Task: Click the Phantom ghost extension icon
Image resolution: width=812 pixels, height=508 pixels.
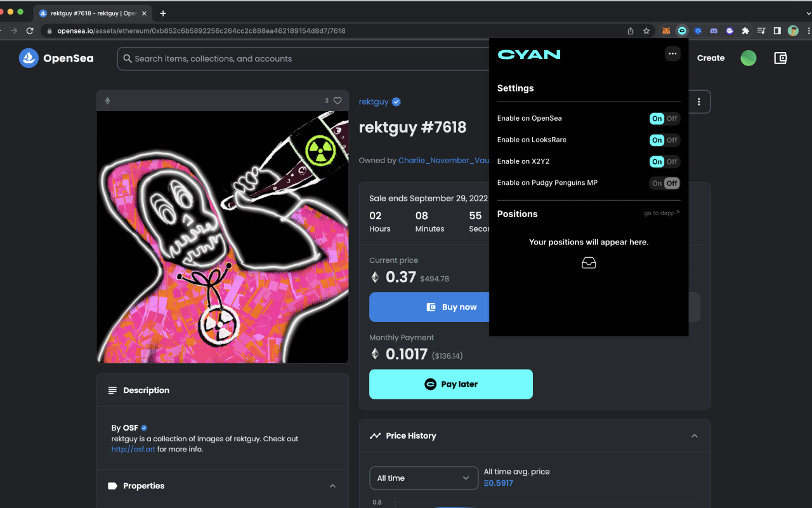Action: coord(730,30)
